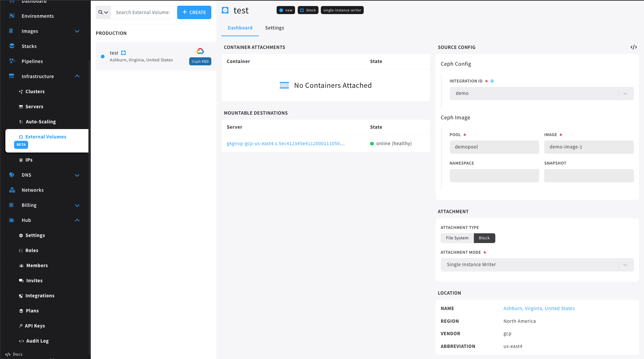The height and width of the screenshot is (359, 644).
Task: Open the Ashburn, Virginia location link
Action: pyautogui.click(x=539, y=308)
